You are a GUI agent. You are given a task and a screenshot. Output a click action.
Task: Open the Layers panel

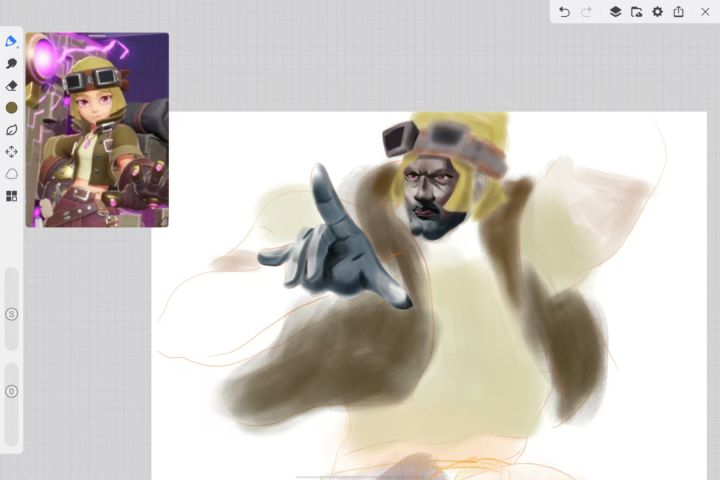(x=615, y=12)
